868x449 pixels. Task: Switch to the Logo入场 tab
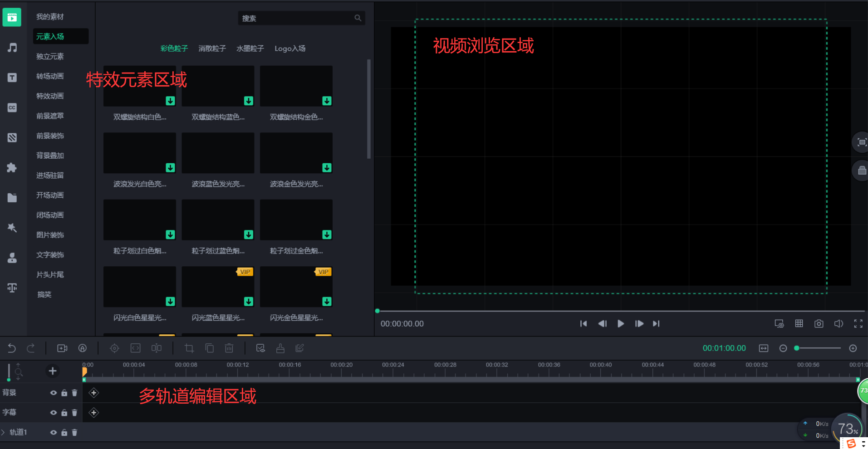[290, 49]
